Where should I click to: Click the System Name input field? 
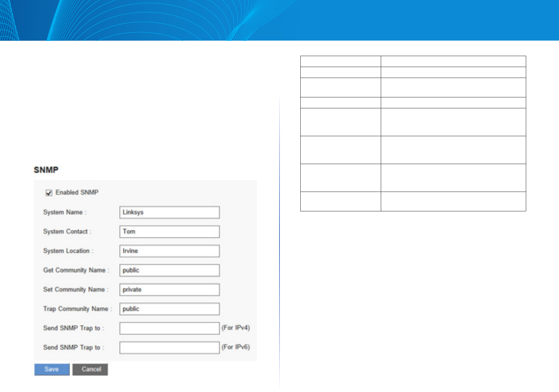(x=169, y=212)
